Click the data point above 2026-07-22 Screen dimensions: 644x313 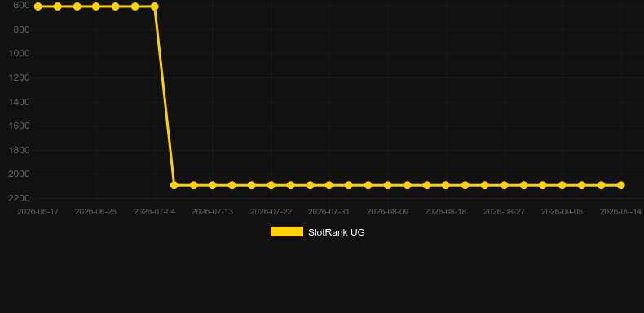[271, 185]
